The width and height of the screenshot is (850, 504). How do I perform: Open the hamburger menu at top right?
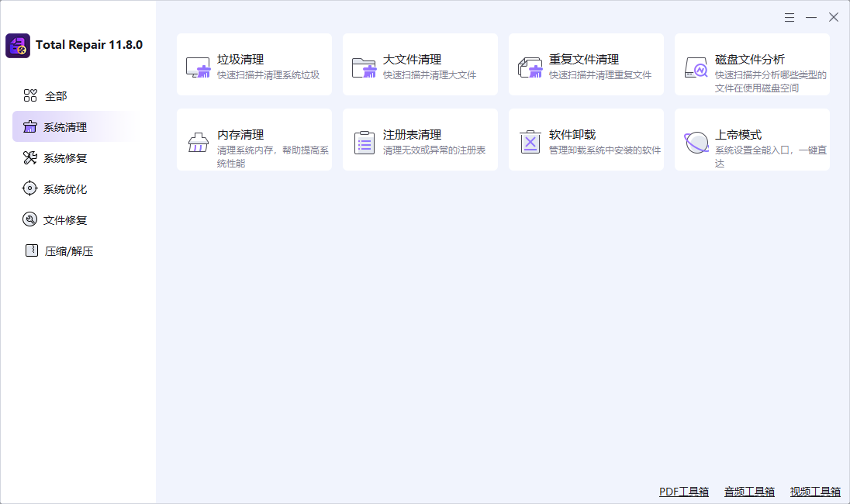pos(790,16)
